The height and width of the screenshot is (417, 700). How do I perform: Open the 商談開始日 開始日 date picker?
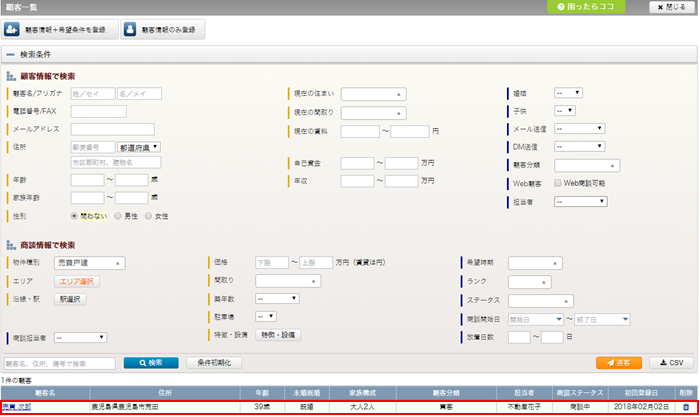[x=536, y=319]
